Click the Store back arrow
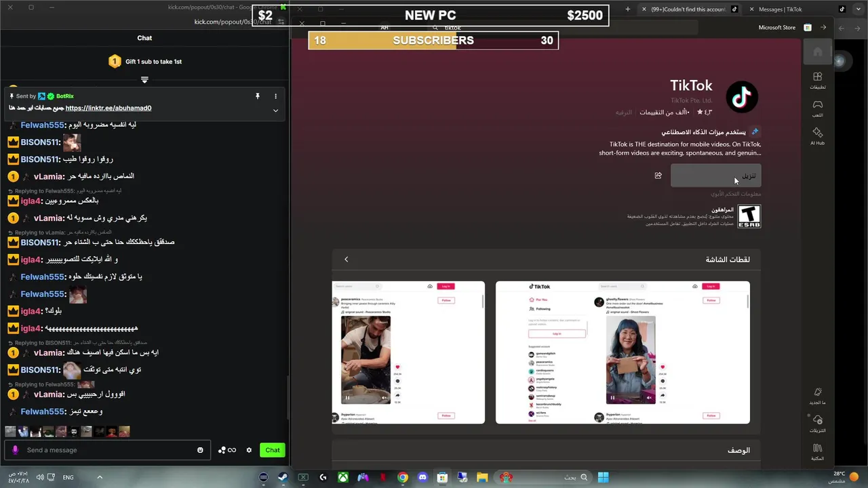This screenshot has height=488, width=868. (823, 27)
